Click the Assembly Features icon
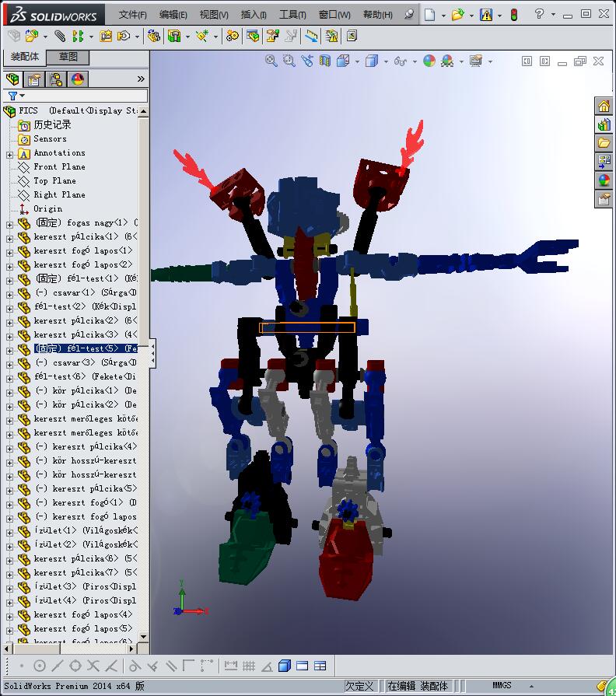 tap(174, 36)
